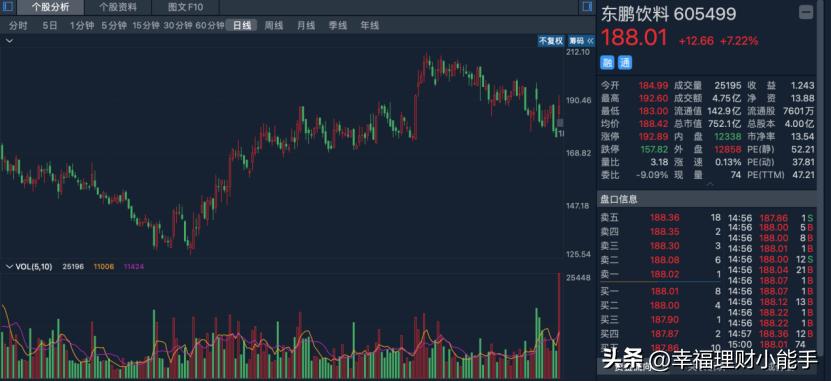Click the 15:00 trade with volume 74

coord(771,344)
